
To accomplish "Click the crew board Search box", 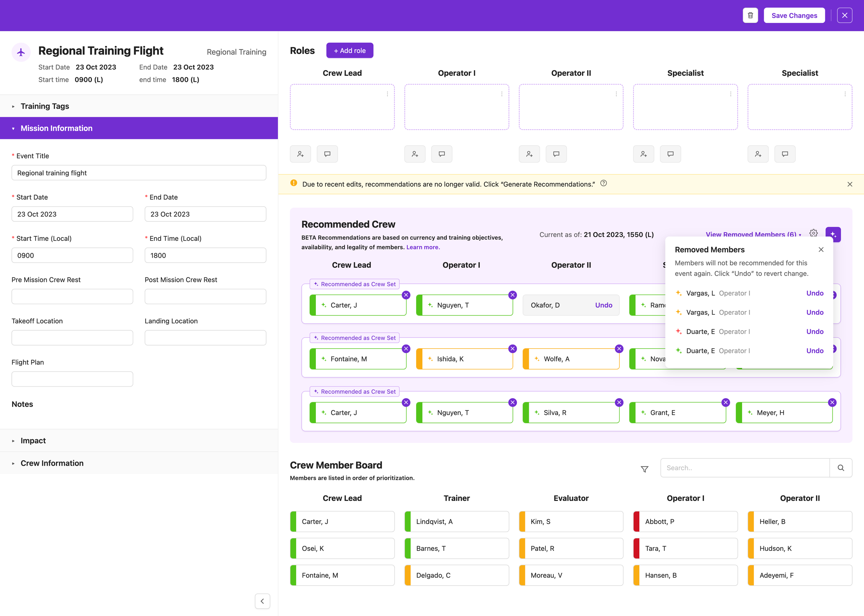I will pyautogui.click(x=745, y=468).
